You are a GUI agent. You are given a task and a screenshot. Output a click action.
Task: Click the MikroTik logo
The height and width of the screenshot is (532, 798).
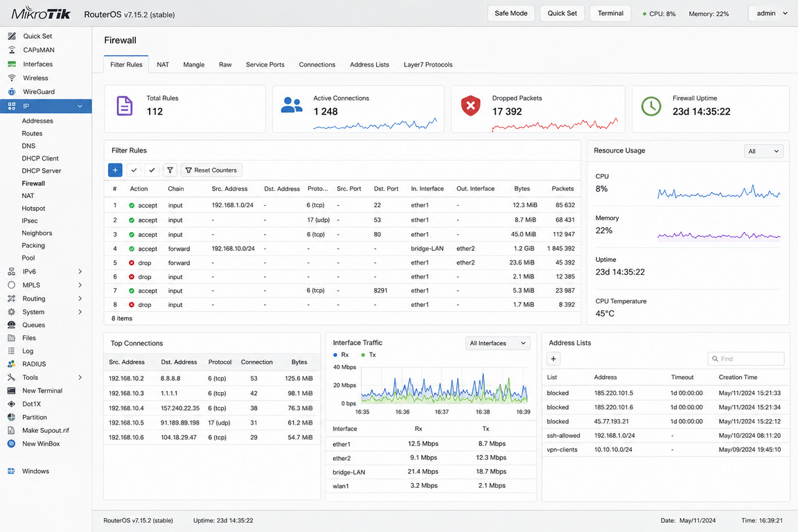tap(42, 13)
